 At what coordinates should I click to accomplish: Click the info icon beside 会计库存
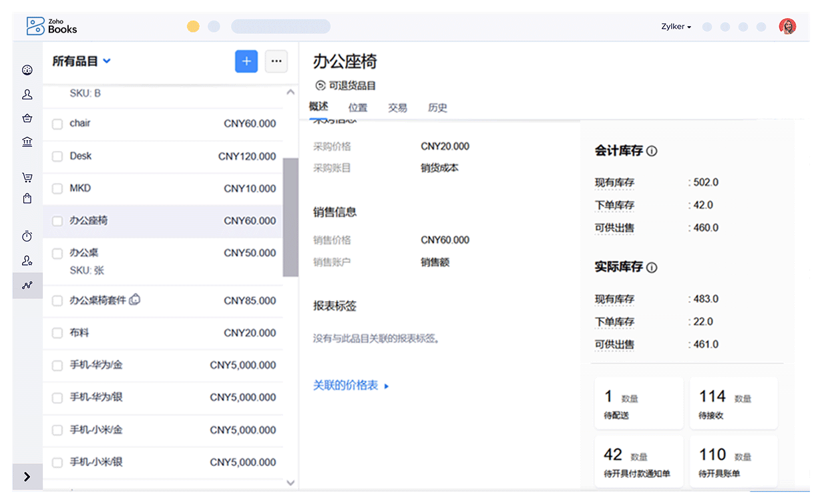[x=652, y=151]
